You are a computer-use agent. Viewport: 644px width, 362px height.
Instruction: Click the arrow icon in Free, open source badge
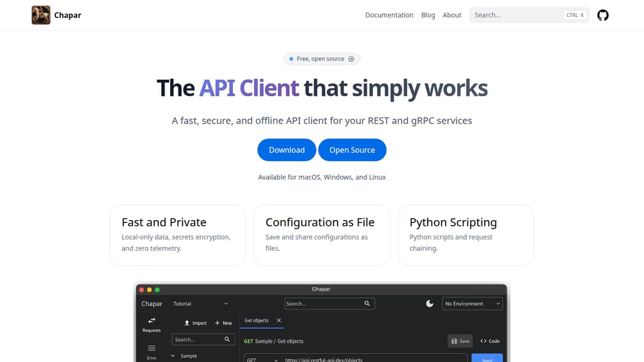tap(352, 59)
